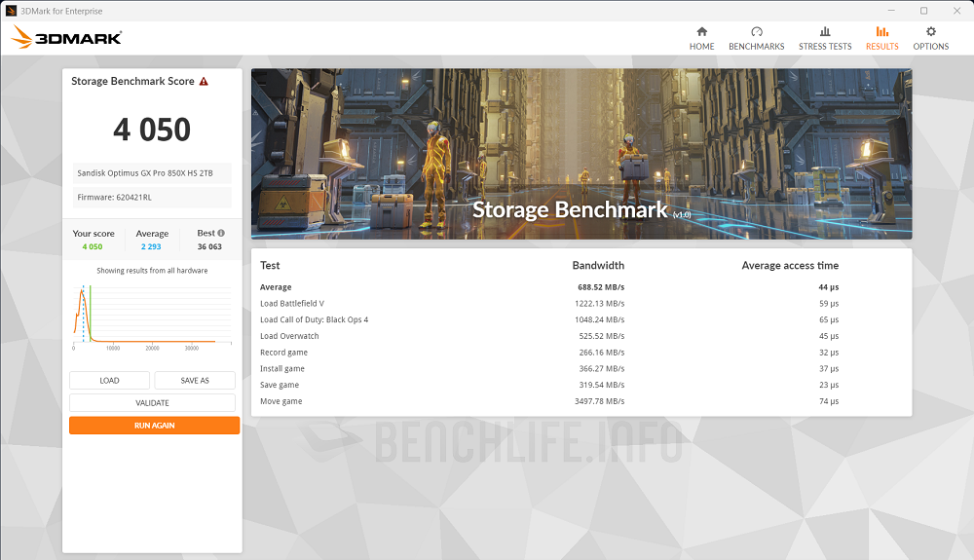Open the Results bar chart icon
Viewport: 974px width, 560px height.
tap(882, 32)
